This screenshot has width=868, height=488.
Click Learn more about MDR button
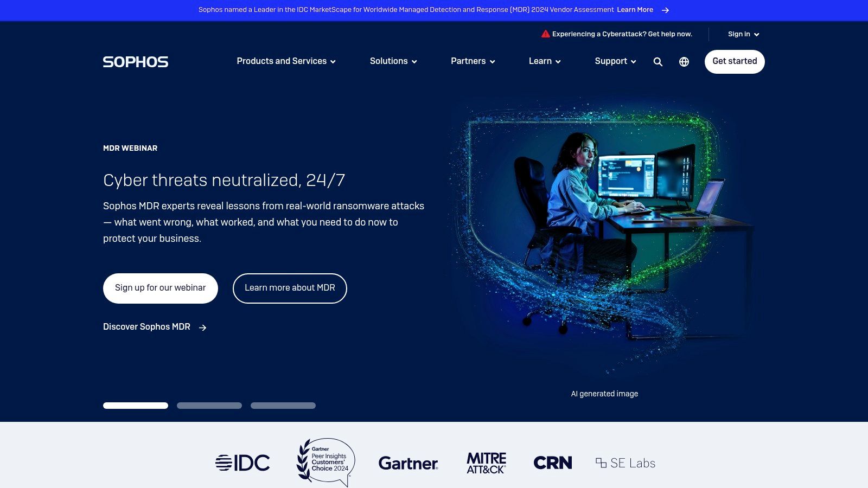coord(290,288)
